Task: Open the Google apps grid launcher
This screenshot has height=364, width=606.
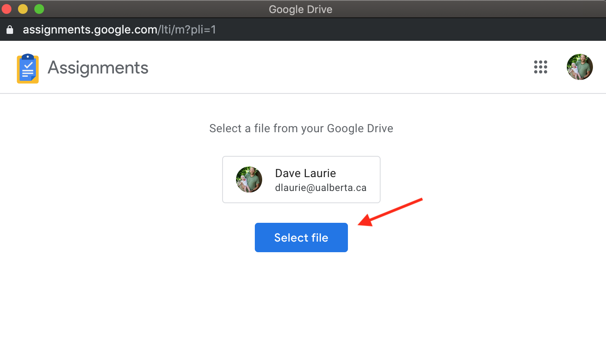Action: click(x=540, y=67)
